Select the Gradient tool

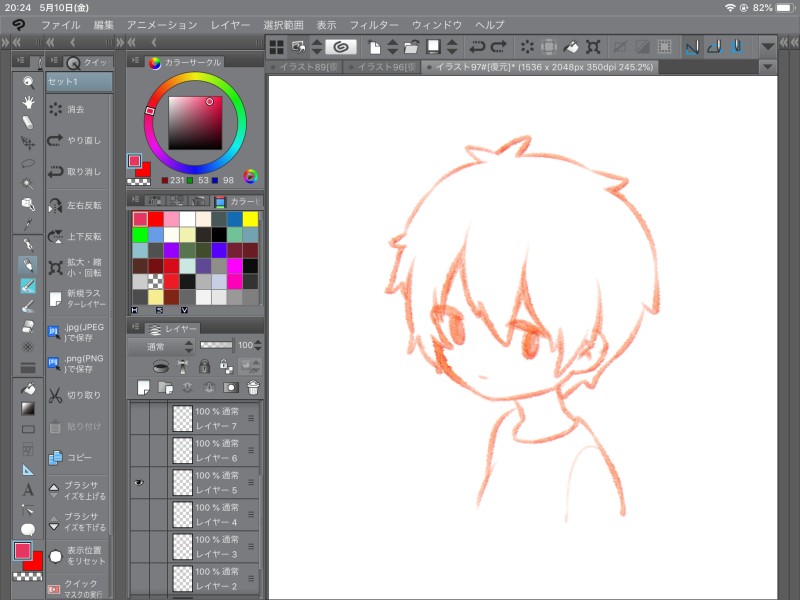click(28, 409)
